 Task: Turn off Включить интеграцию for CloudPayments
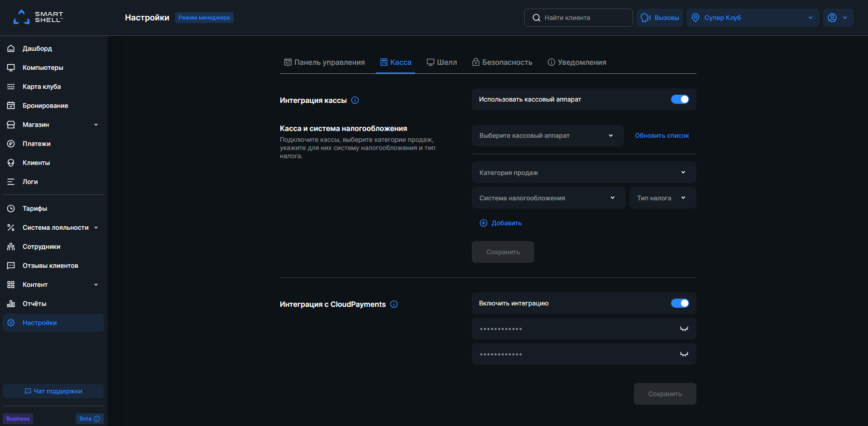coord(680,303)
